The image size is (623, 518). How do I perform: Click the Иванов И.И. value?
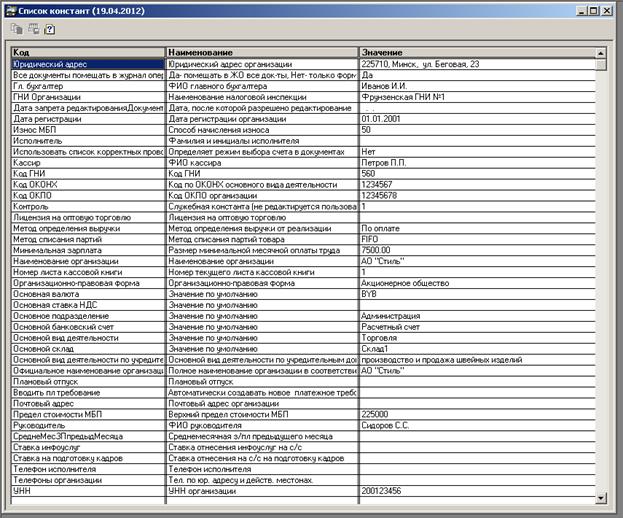[384, 86]
